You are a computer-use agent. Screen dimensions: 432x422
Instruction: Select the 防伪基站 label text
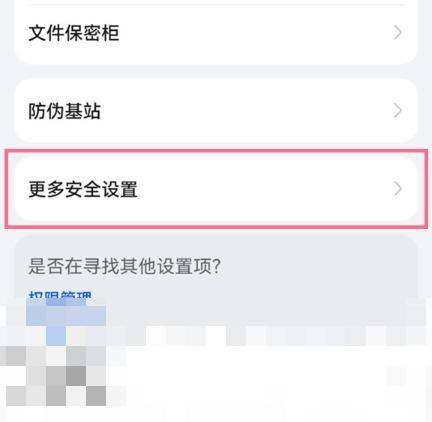pyautogui.click(x=64, y=111)
